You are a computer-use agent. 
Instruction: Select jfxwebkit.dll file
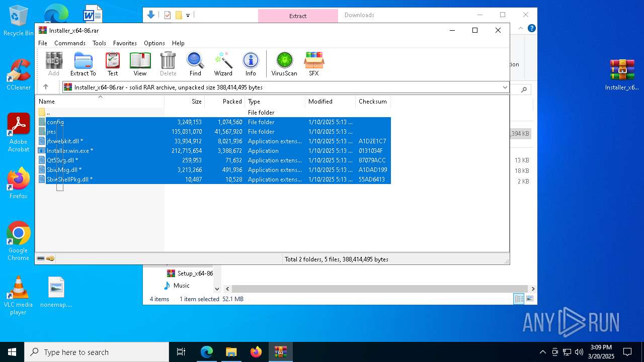(214, 141)
